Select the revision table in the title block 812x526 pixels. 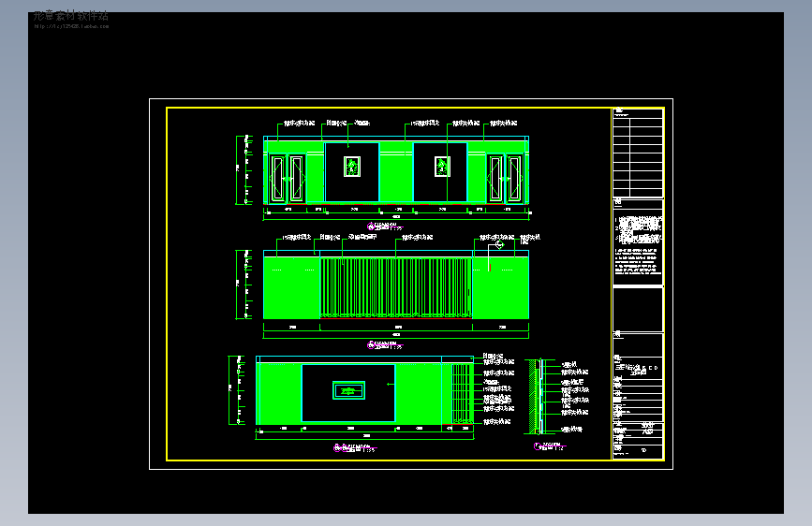pos(638,153)
